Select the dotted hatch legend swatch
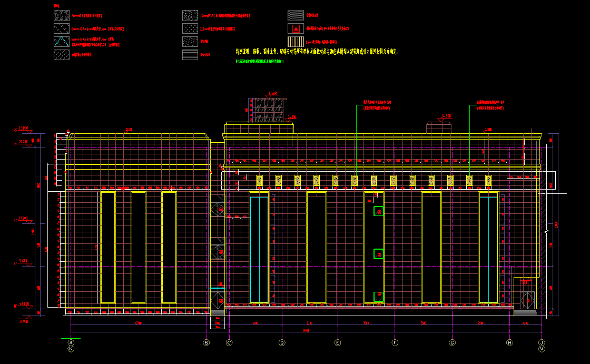This screenshot has width=590, height=364. coord(296,15)
